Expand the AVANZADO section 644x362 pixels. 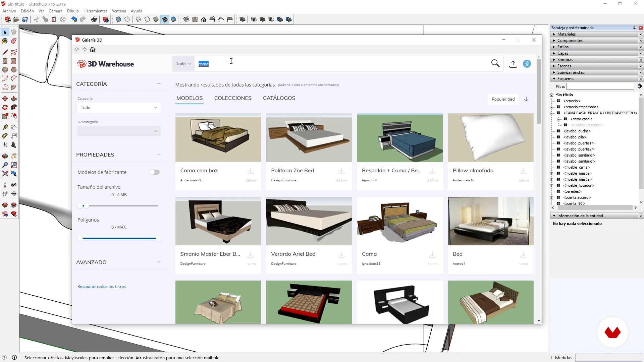[159, 262]
